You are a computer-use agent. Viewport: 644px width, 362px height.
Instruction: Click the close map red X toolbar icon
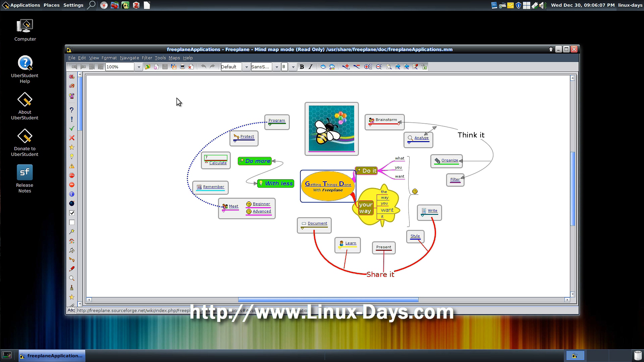coord(191,67)
